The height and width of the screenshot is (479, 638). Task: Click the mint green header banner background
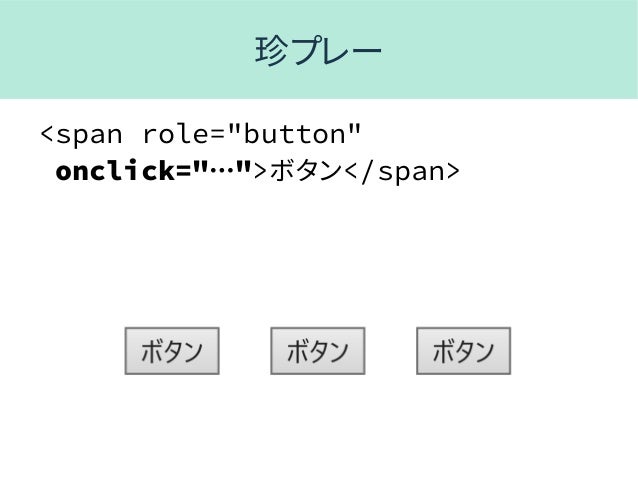point(319,49)
